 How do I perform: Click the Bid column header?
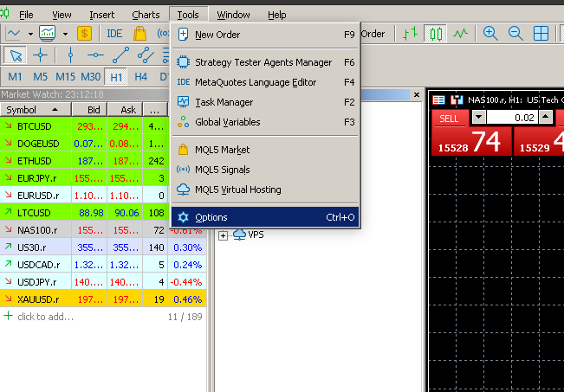coord(89,110)
